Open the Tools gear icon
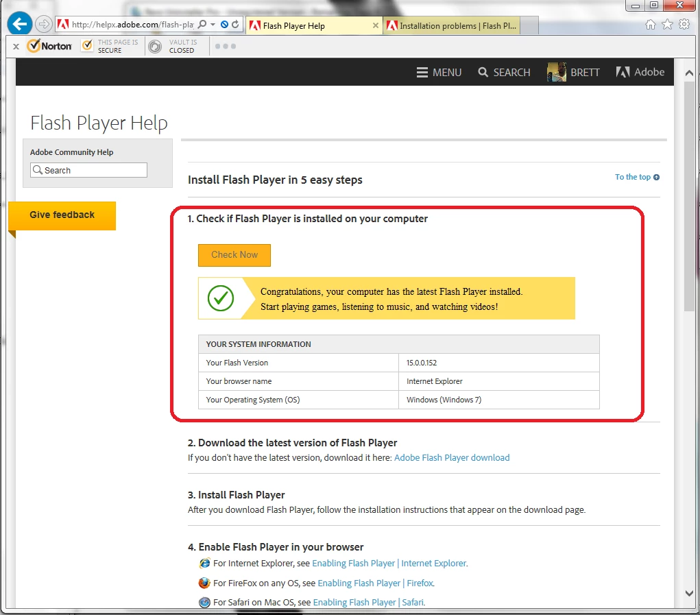The width and height of the screenshot is (700, 615). point(684,24)
